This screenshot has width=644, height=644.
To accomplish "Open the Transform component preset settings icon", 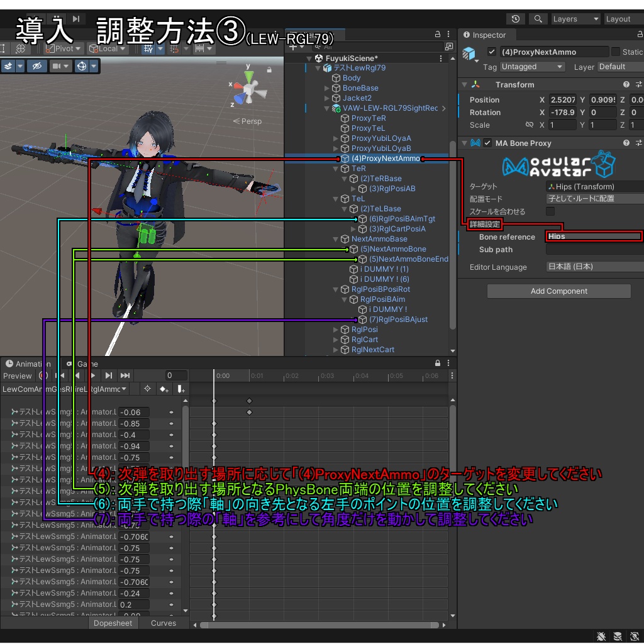I will (x=639, y=84).
